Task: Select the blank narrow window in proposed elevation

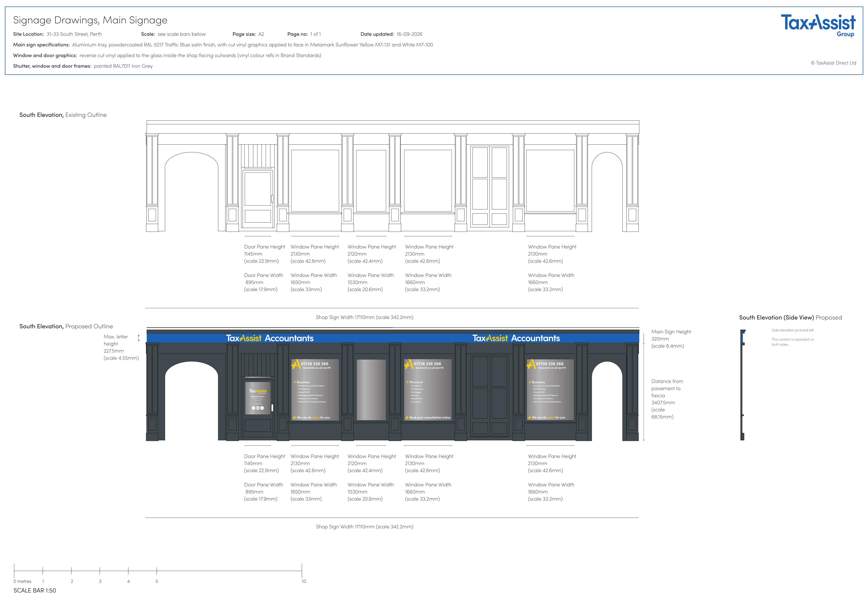Action: point(371,390)
